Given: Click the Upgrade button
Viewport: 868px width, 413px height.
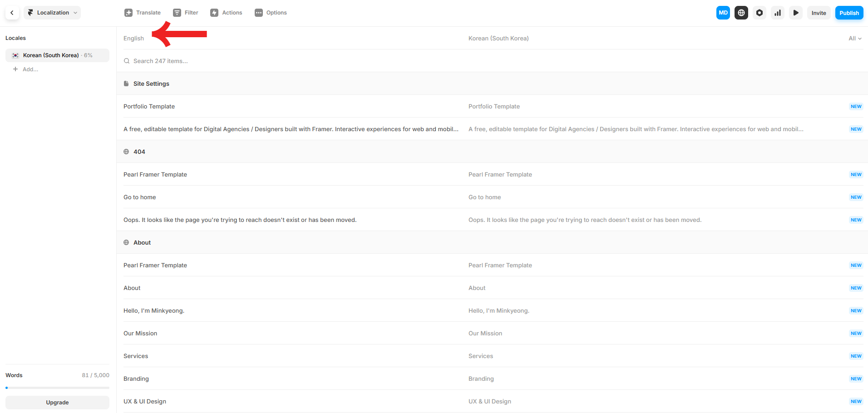Looking at the screenshot, I should tap(57, 403).
